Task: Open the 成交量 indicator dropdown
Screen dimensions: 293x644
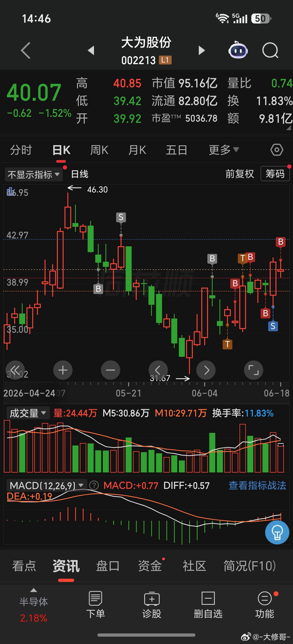Action: 28,413
